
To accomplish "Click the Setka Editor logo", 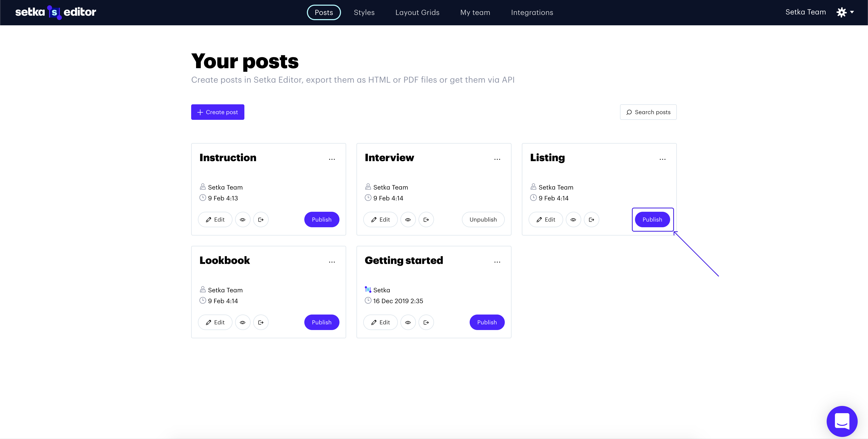I will [56, 12].
